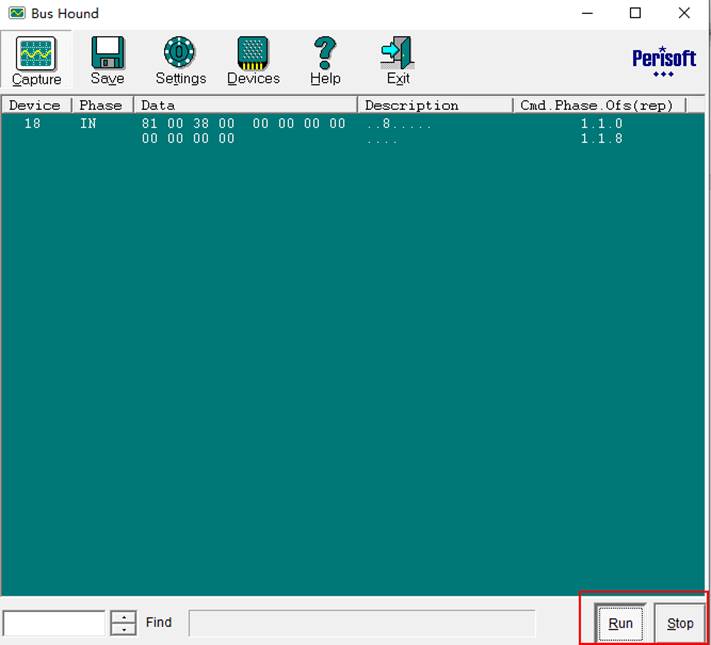Select the IN phase cell
The width and height of the screenshot is (711, 645).
tap(88, 123)
